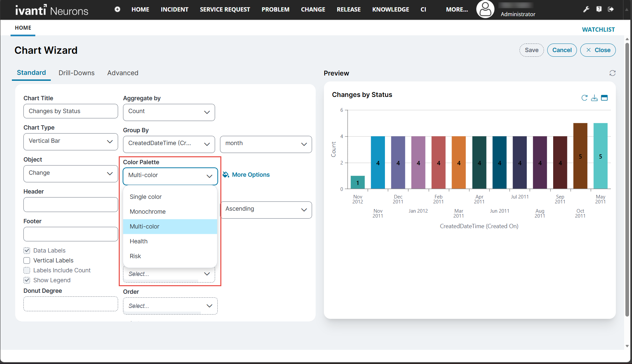Screen dimensions: 632x364
Task: Switch to the Drill-Downs tab
Action: (x=77, y=73)
